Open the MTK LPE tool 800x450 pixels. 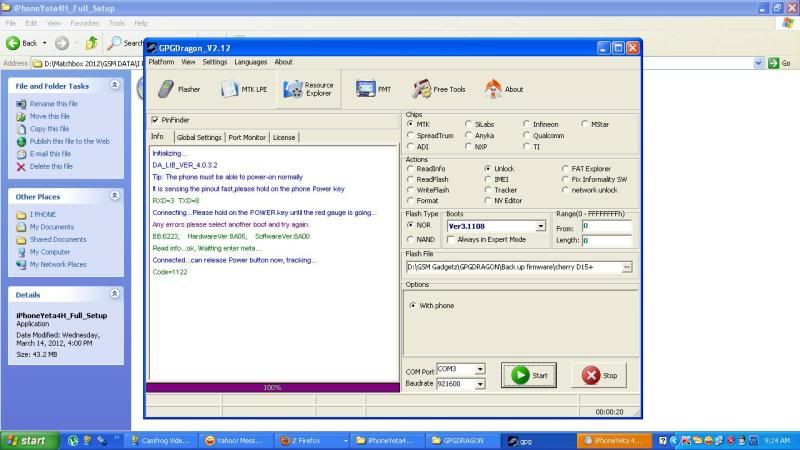(243, 89)
